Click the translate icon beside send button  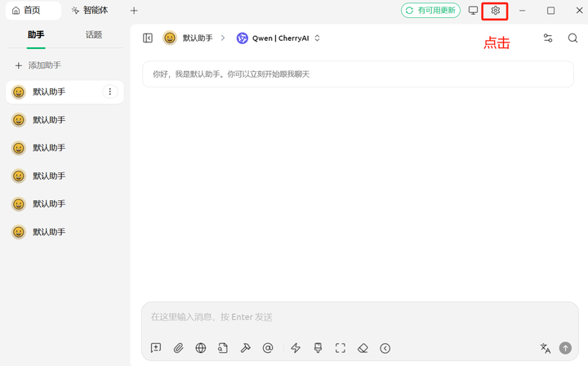point(546,348)
